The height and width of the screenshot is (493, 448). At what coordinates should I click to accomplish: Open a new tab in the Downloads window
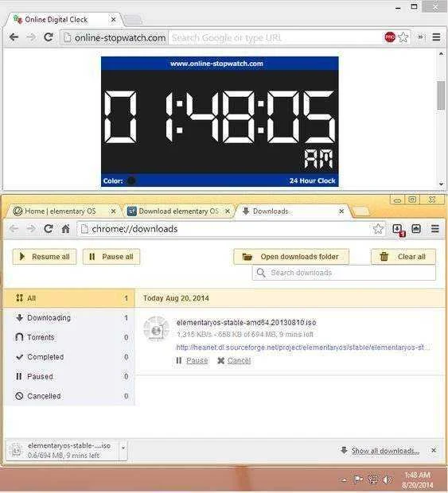click(361, 212)
